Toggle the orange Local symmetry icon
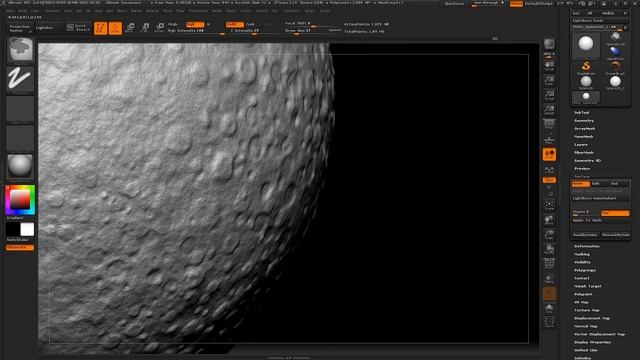Viewport: 640px width, 360px height. pos(549,154)
